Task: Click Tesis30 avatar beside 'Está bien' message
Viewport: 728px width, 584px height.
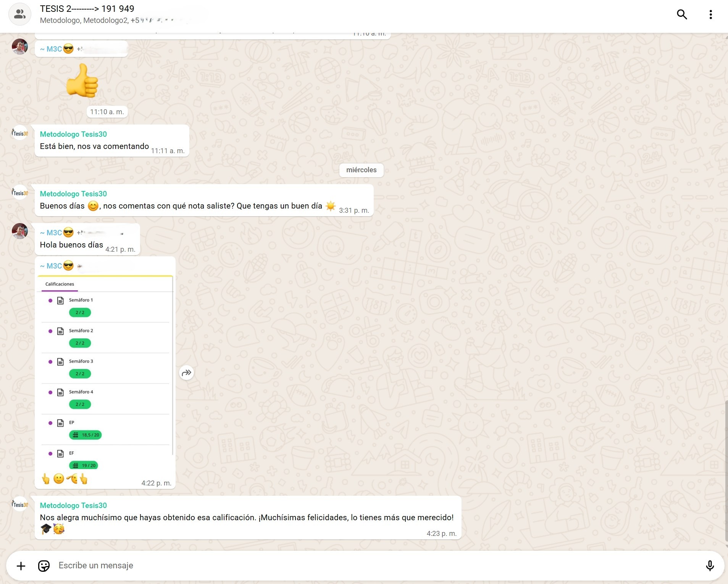Action: pyautogui.click(x=20, y=133)
